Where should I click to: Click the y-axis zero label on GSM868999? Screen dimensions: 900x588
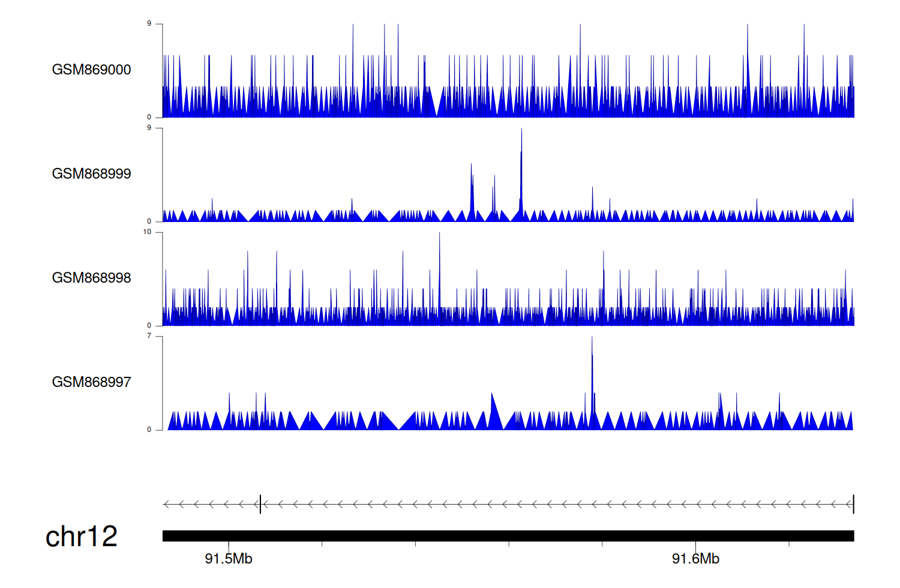(x=149, y=221)
